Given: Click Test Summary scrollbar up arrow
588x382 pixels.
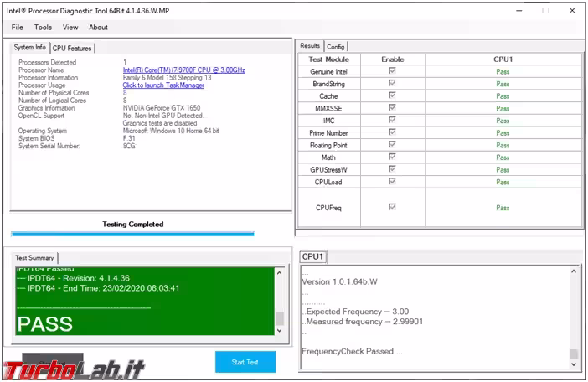Looking at the screenshot, I should click(x=280, y=273).
